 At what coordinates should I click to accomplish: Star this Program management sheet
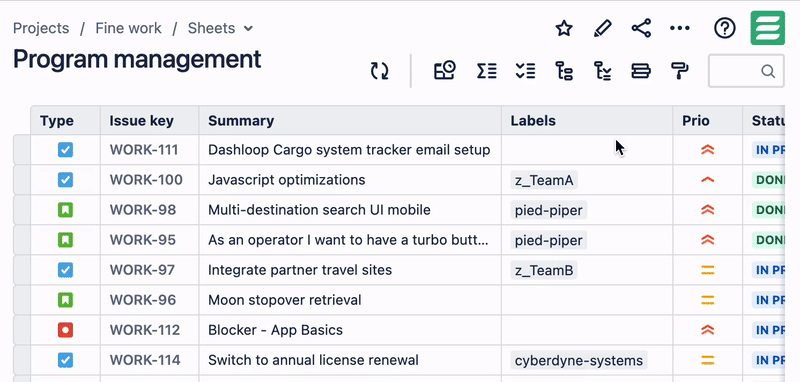[x=564, y=28]
